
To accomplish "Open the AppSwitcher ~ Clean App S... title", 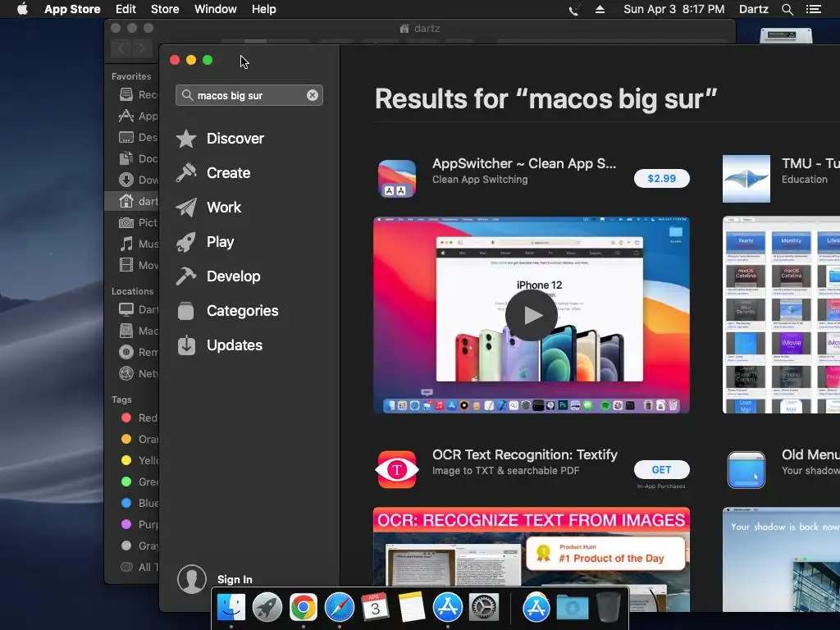I will click(x=524, y=163).
